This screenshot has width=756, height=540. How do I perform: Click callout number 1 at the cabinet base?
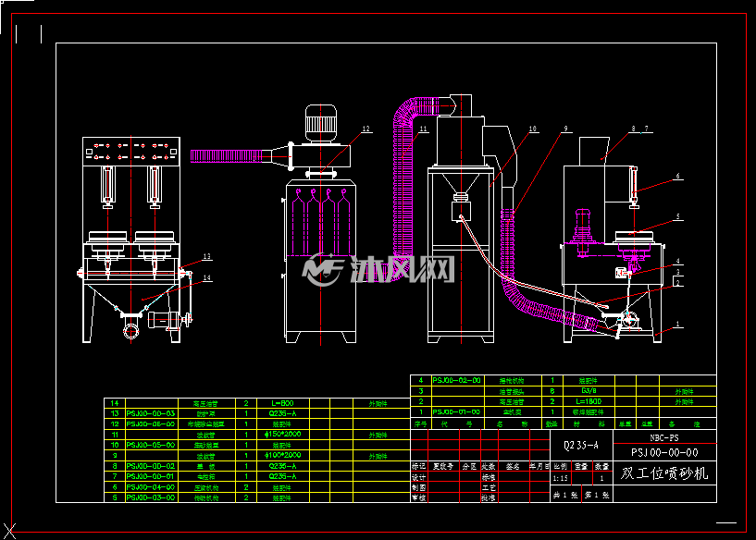678,325
